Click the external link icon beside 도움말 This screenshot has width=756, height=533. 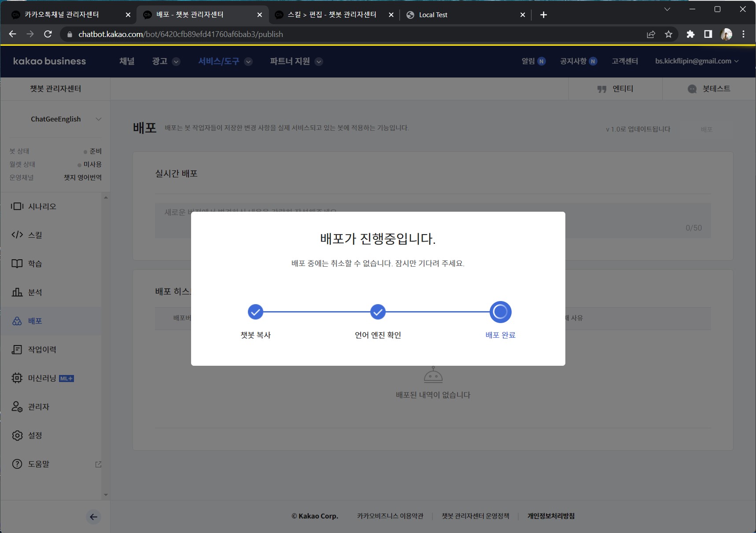click(98, 464)
